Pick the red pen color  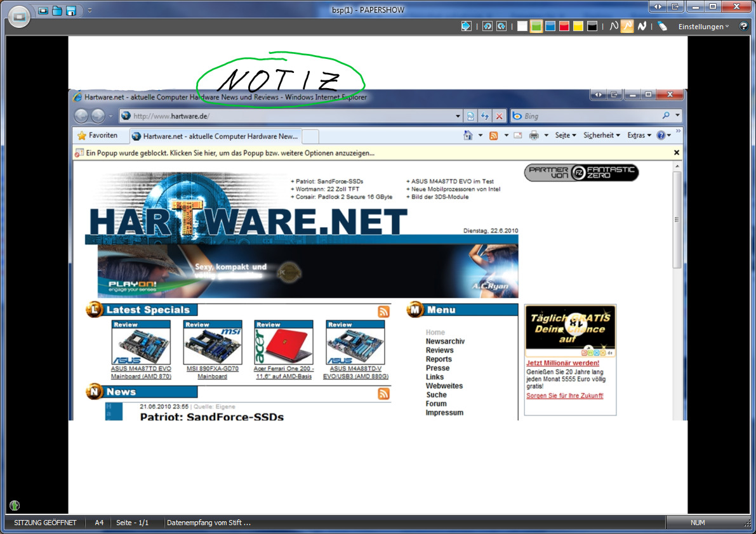tap(564, 26)
